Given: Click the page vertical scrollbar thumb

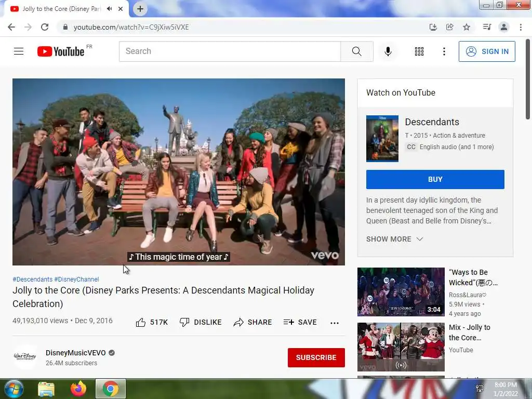Looking at the screenshot, I should [x=528, y=79].
